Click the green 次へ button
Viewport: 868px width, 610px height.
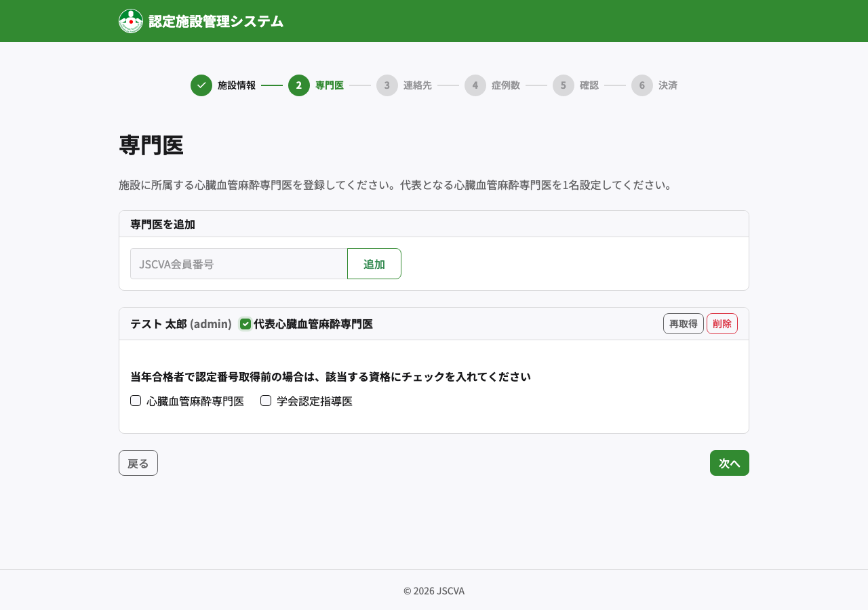[x=729, y=462]
